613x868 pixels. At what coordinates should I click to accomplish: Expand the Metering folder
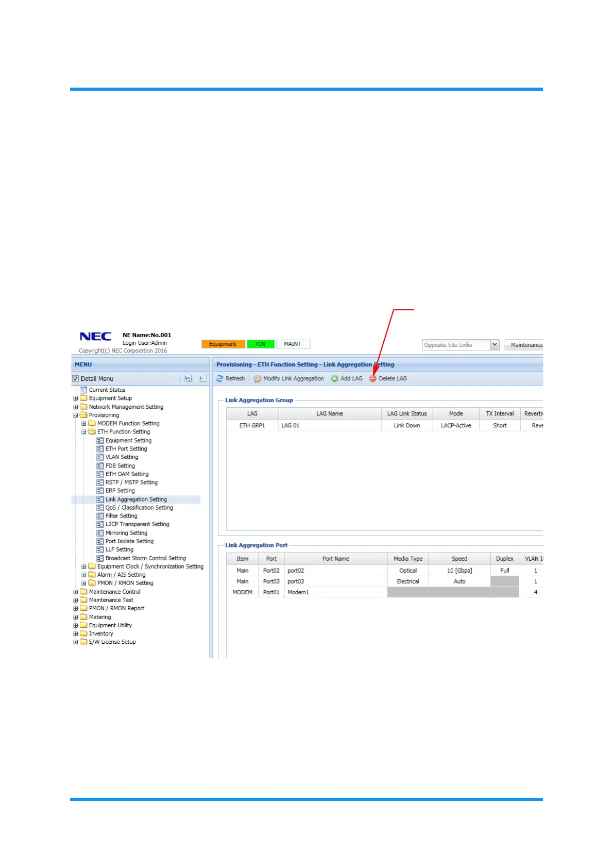(76, 617)
